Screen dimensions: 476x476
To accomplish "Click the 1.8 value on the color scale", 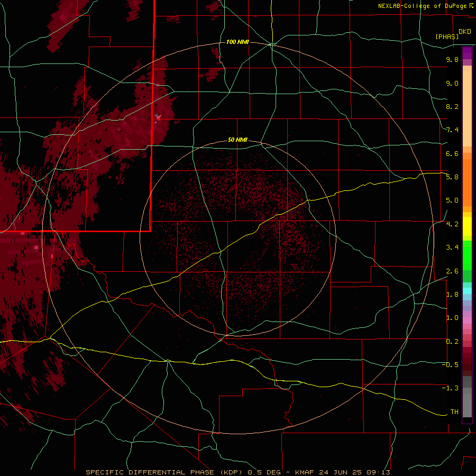I will click(x=452, y=295).
